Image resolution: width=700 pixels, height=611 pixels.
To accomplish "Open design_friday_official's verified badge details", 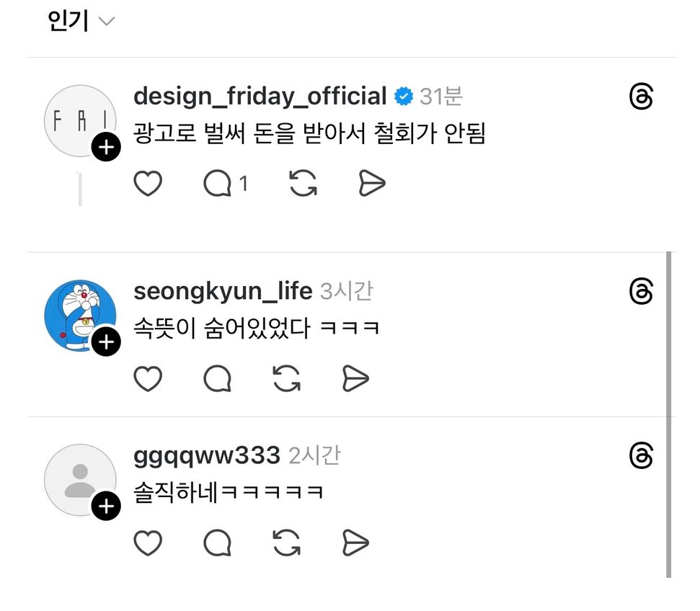I will (404, 94).
